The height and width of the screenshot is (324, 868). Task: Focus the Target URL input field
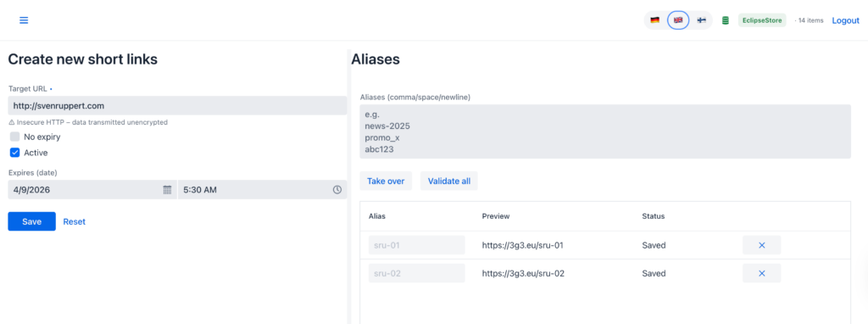(177, 105)
